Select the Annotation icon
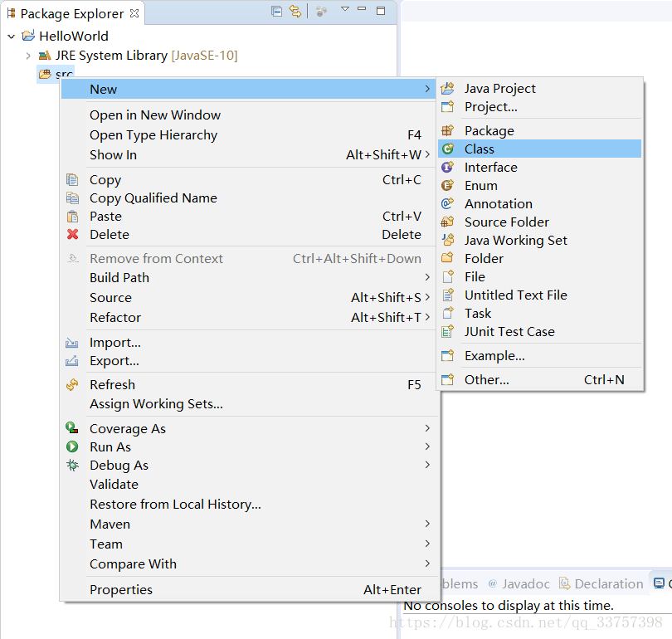Screen dimensions: 672x639 tap(448, 203)
